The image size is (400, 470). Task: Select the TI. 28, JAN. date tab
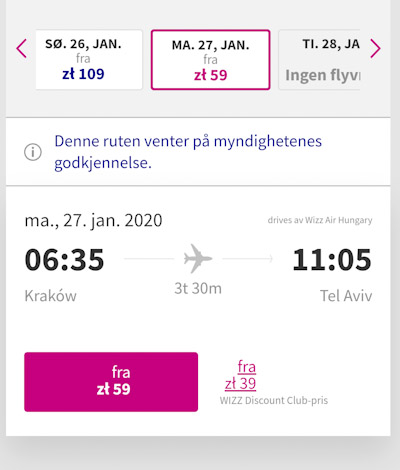(x=319, y=60)
